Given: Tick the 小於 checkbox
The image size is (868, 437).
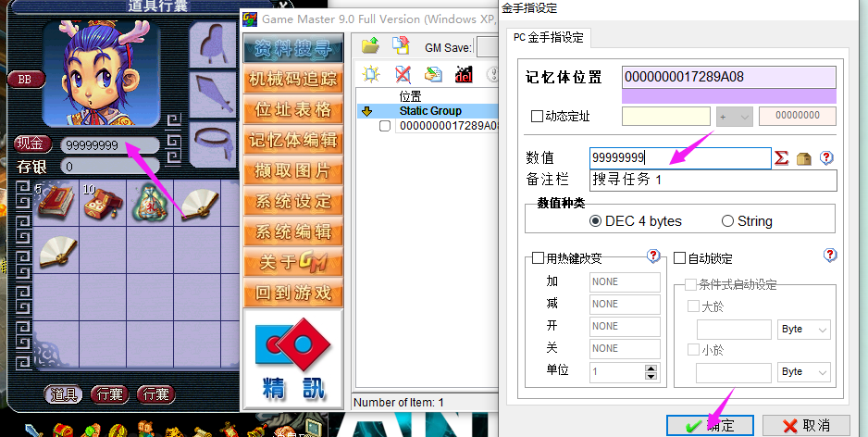Looking at the screenshot, I should pos(693,349).
